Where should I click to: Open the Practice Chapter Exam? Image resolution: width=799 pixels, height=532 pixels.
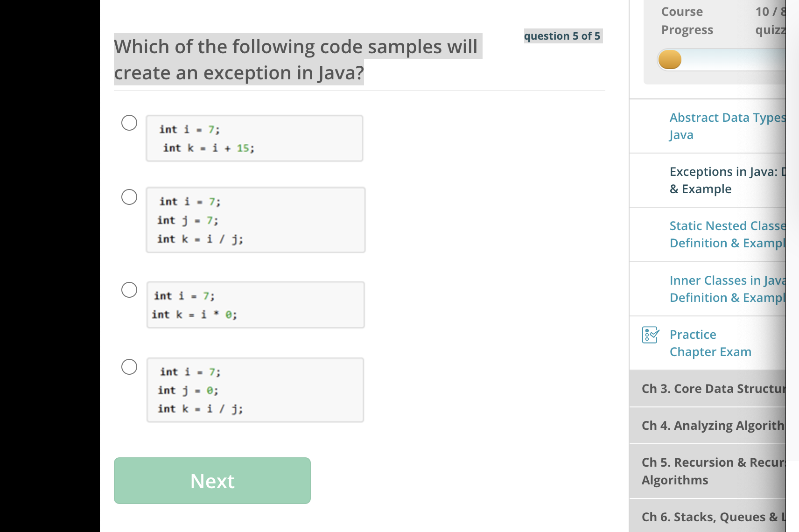(709, 343)
